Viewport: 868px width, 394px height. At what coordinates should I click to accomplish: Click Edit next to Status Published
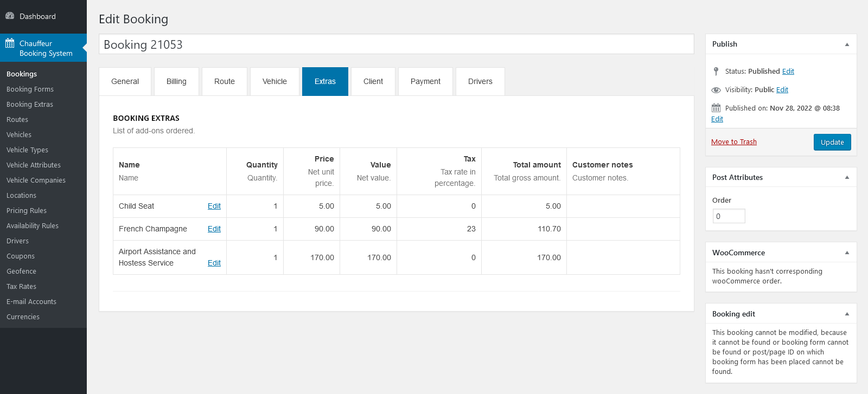point(788,72)
